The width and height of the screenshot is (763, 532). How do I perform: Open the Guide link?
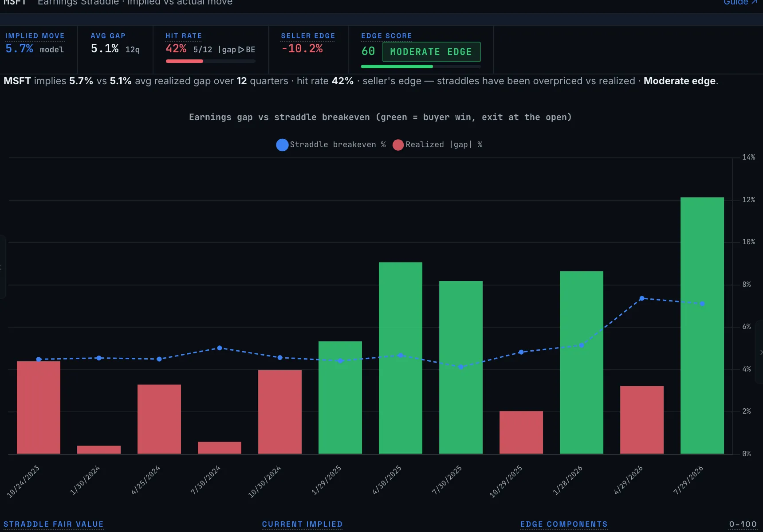[x=740, y=2]
